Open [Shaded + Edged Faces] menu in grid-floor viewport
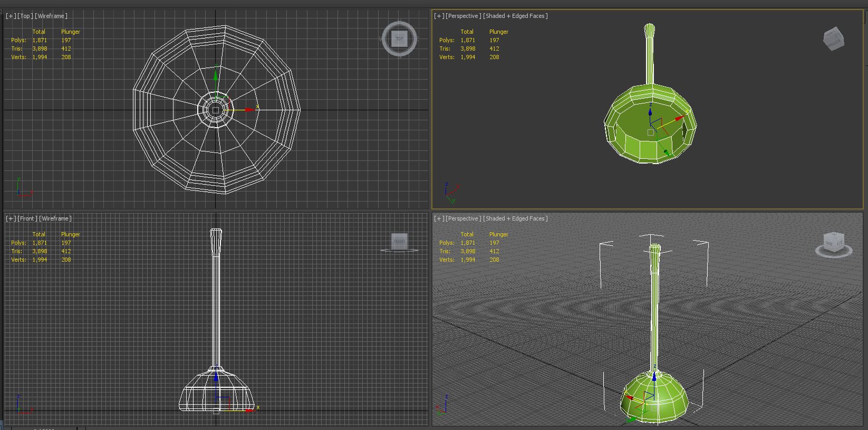The height and width of the screenshot is (430, 868). [x=515, y=218]
